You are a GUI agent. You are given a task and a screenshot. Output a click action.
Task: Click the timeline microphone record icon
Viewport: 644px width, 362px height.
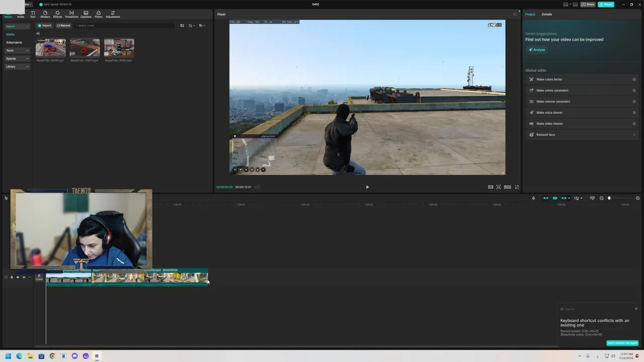tap(533, 198)
